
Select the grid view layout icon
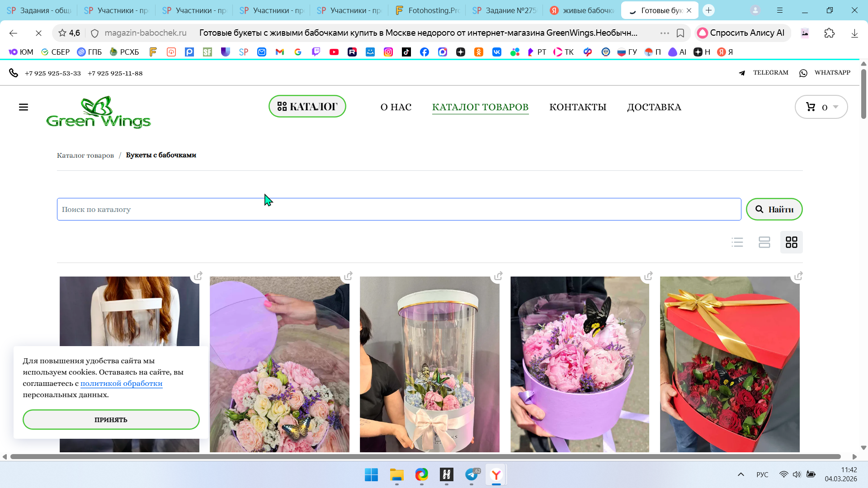click(x=792, y=243)
